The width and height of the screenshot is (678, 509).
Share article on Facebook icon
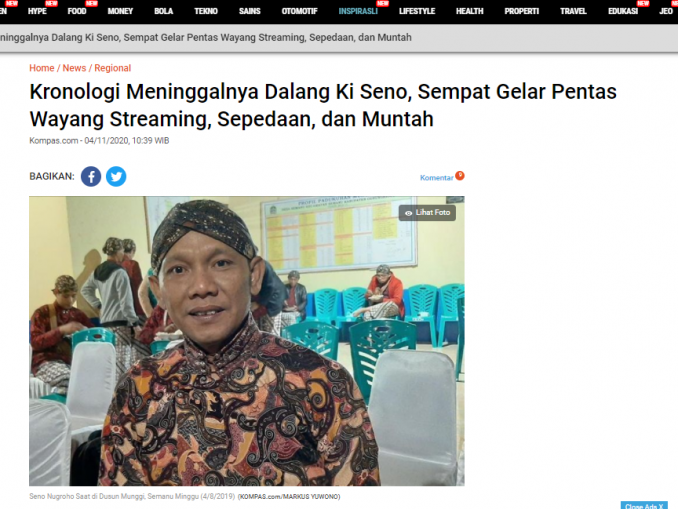pyautogui.click(x=91, y=176)
